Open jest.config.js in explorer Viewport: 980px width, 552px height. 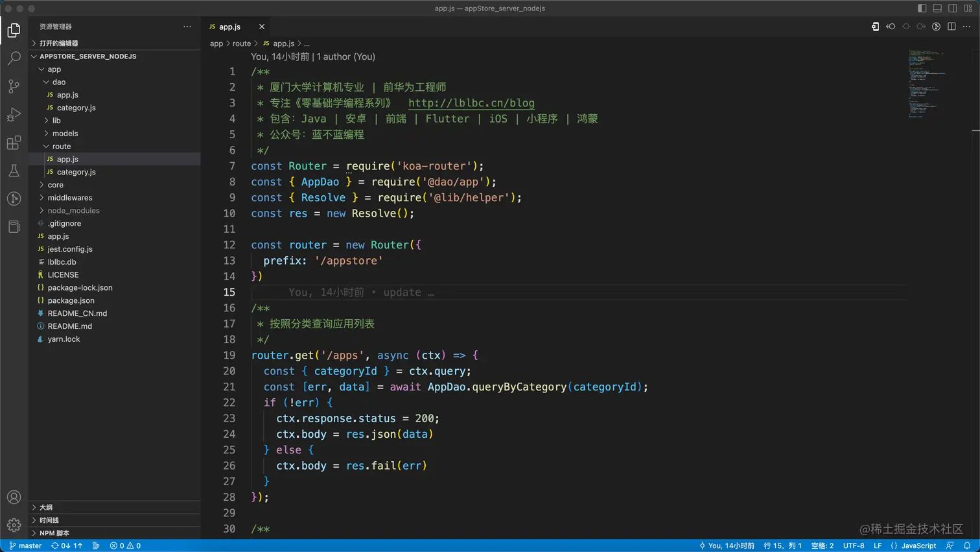[115, 249]
